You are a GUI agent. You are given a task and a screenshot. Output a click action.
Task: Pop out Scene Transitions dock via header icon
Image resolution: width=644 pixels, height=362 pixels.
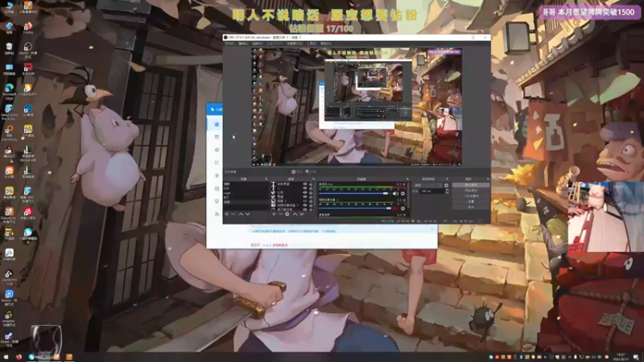[x=448, y=179]
